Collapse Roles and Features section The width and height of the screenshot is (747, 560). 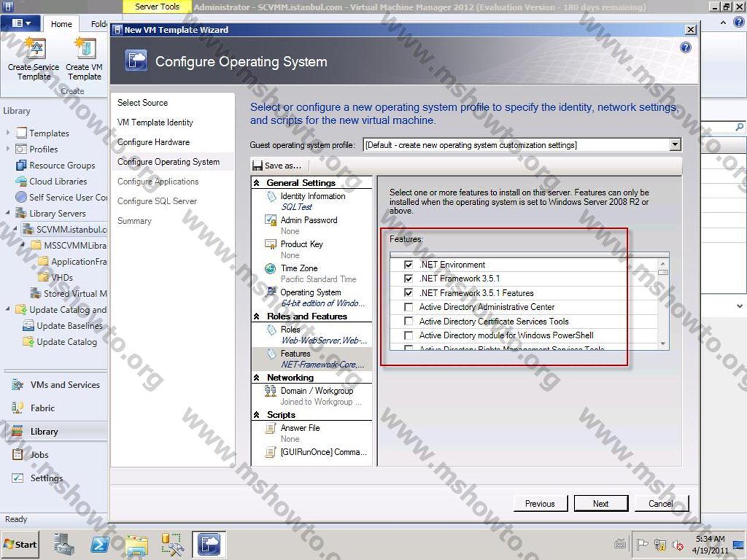pos(257,316)
